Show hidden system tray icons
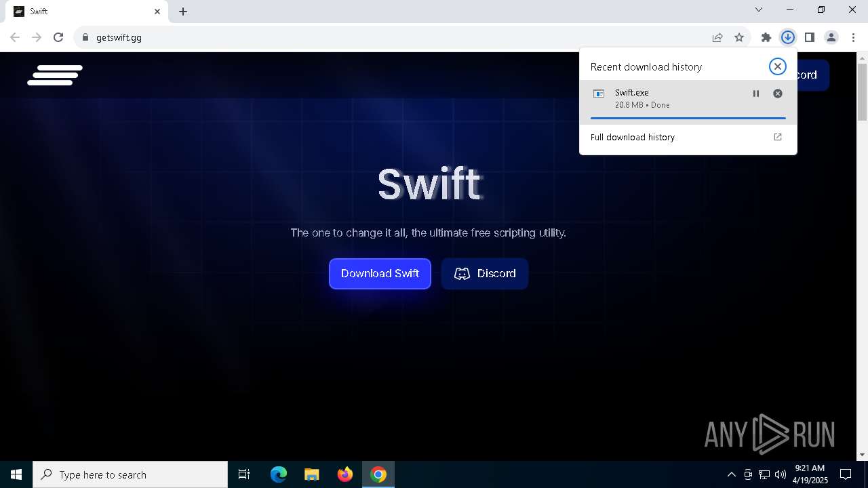 [731, 474]
